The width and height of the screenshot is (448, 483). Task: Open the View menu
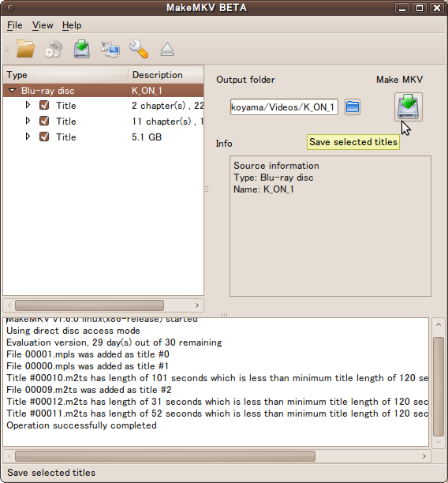point(43,25)
